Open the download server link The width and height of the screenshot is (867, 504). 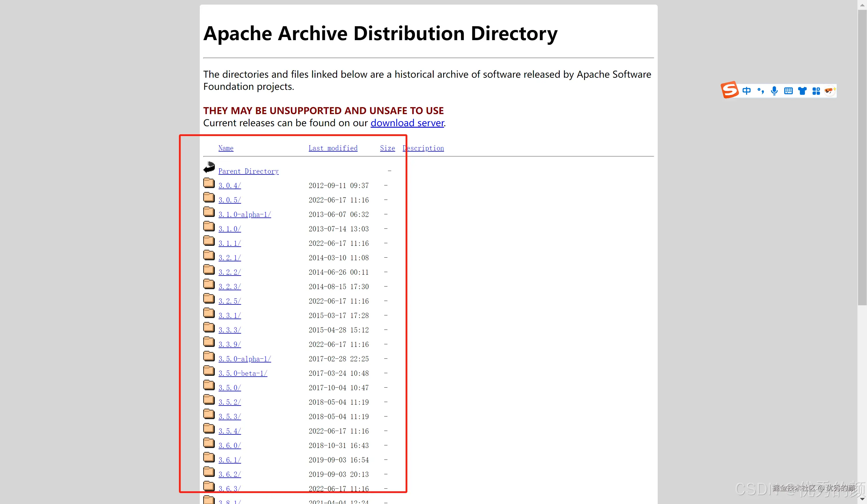click(407, 123)
